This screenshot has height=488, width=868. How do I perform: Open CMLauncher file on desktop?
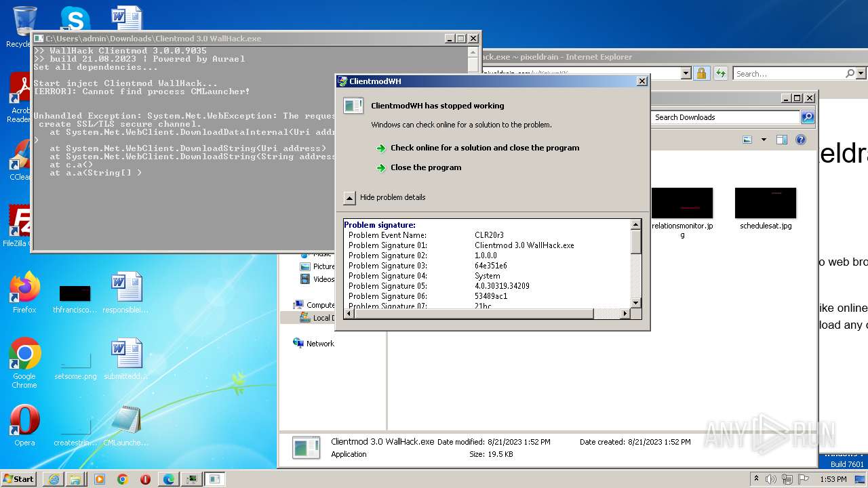126,426
